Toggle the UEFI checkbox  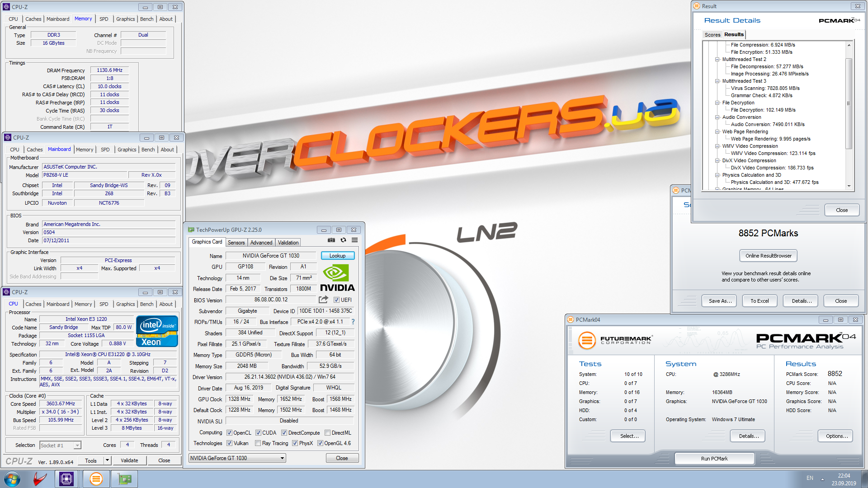point(336,300)
